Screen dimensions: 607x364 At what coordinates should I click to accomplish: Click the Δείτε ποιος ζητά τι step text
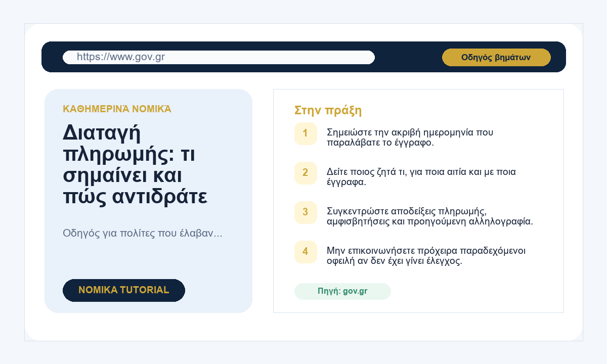click(421, 177)
